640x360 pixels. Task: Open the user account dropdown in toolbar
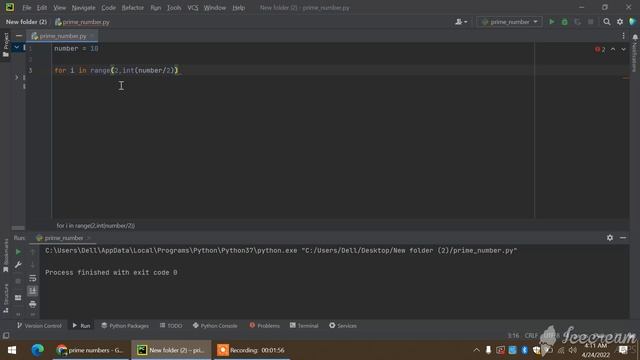(x=461, y=22)
